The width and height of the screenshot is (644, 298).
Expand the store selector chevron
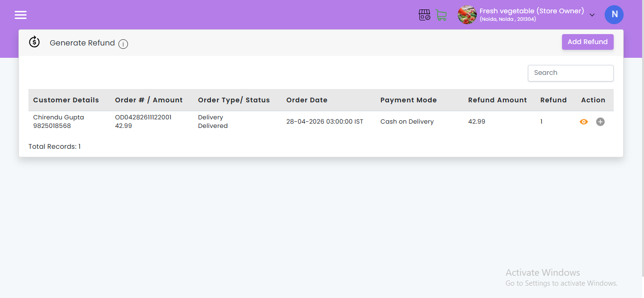(x=592, y=15)
